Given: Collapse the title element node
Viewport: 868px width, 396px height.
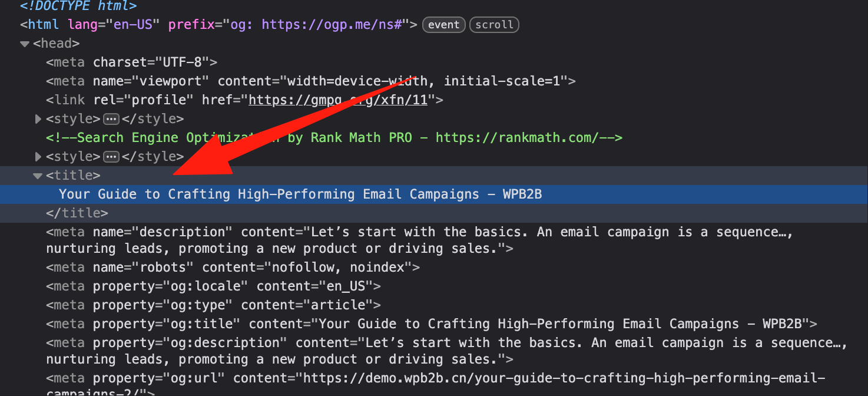Looking at the screenshot, I should (38, 176).
